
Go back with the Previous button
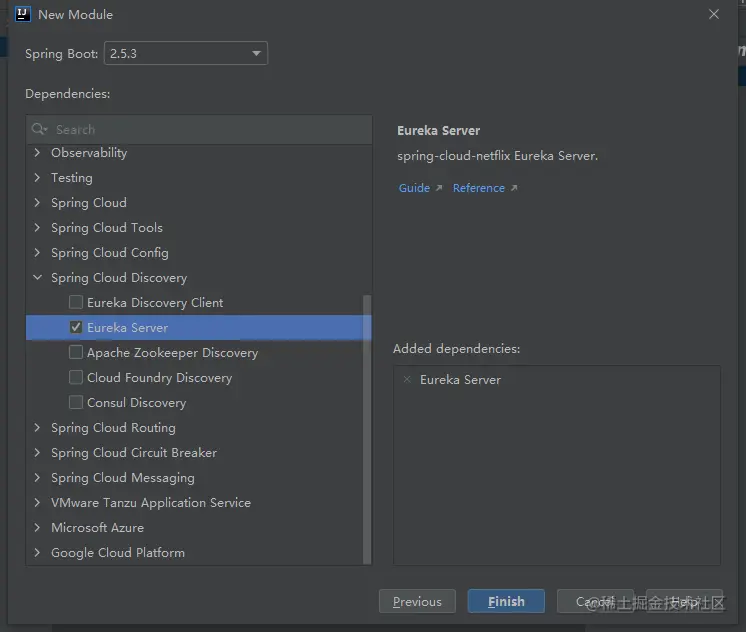tap(417, 601)
